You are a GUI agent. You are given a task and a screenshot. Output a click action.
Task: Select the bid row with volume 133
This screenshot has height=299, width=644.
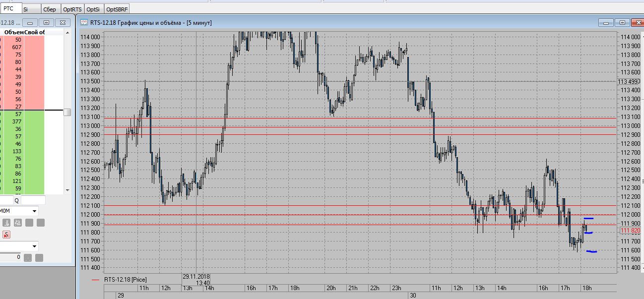click(22, 151)
